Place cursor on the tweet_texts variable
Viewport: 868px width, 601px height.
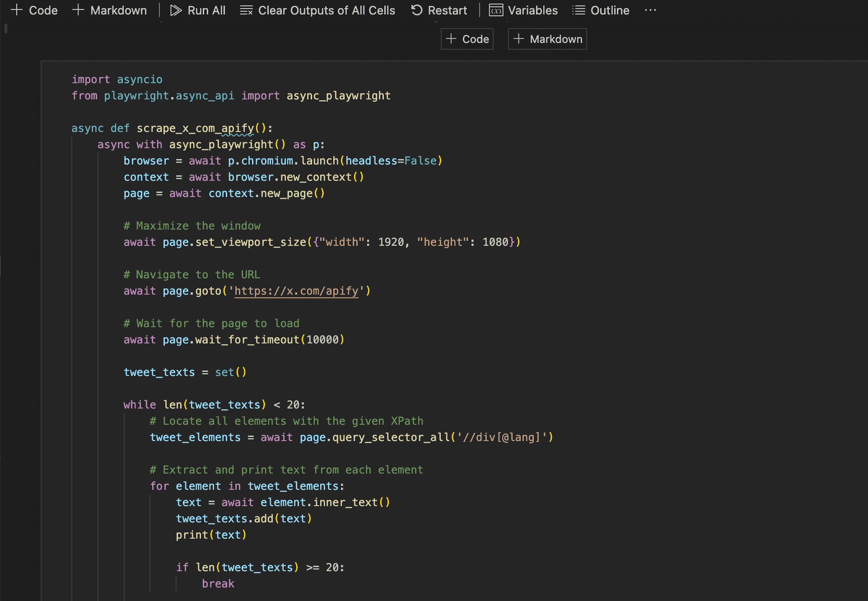(159, 372)
